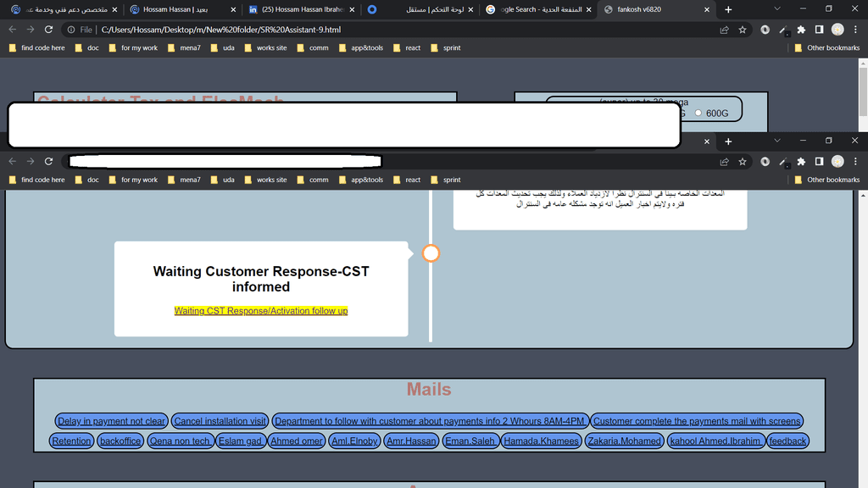Screen dimensions: 868x488
Task: Expand the tab search chevron in top window
Action: pyautogui.click(x=777, y=8)
